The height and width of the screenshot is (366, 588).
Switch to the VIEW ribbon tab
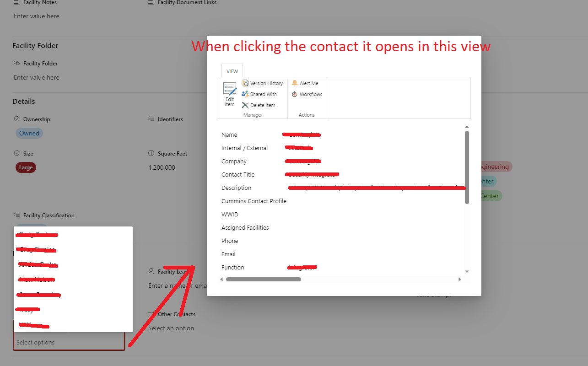tap(232, 71)
